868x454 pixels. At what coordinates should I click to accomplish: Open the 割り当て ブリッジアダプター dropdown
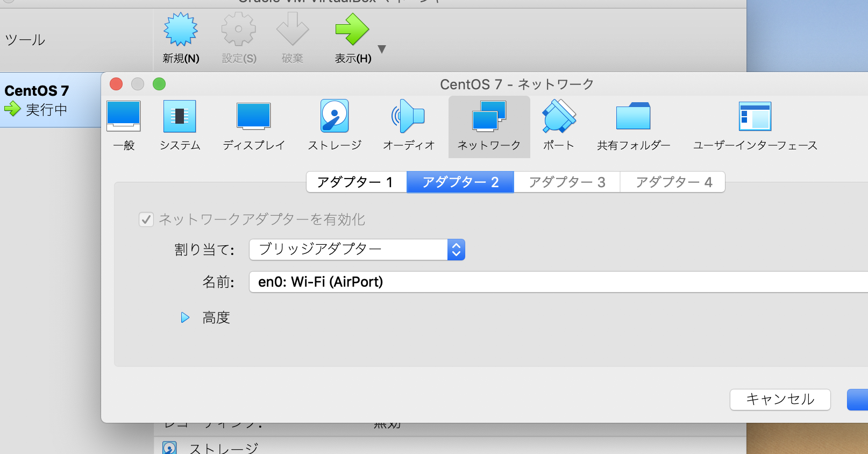[357, 250]
